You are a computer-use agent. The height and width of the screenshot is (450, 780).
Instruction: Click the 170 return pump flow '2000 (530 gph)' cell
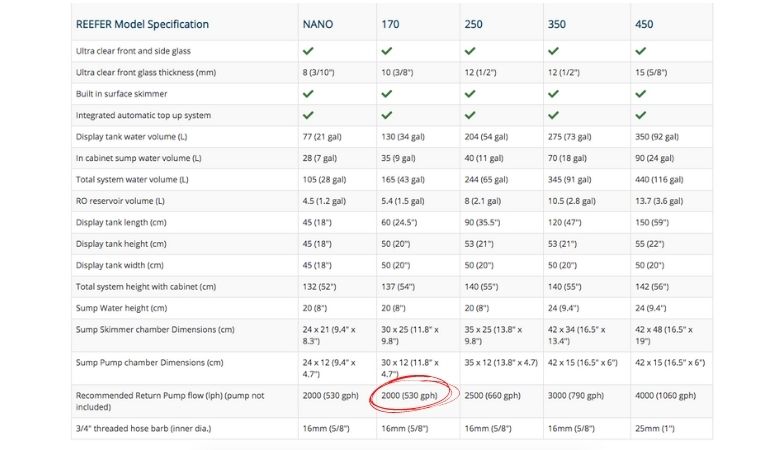(x=409, y=395)
